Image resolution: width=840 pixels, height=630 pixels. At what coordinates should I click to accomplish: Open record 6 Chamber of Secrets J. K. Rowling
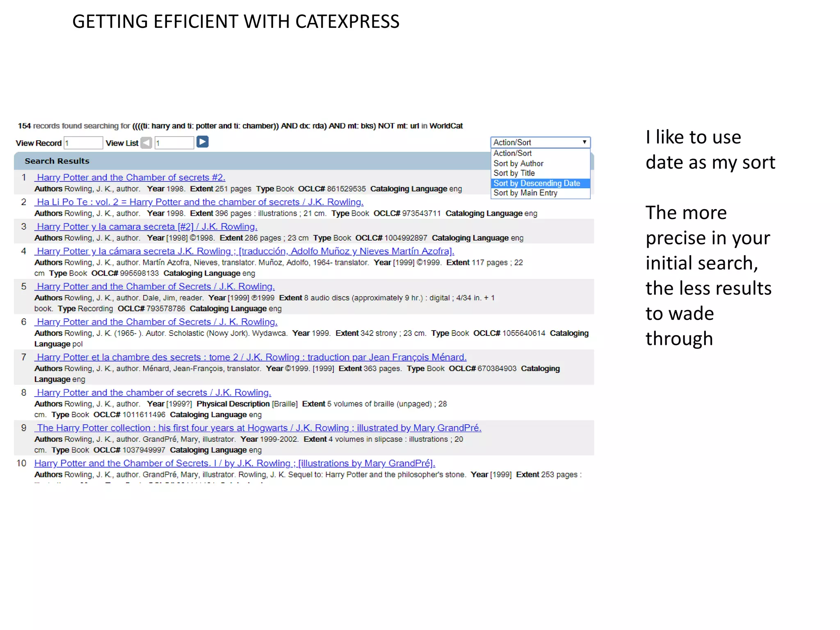(x=156, y=322)
